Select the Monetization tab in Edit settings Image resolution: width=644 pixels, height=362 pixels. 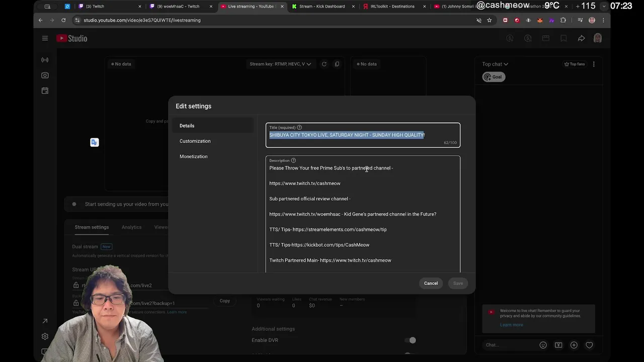coord(213,156)
